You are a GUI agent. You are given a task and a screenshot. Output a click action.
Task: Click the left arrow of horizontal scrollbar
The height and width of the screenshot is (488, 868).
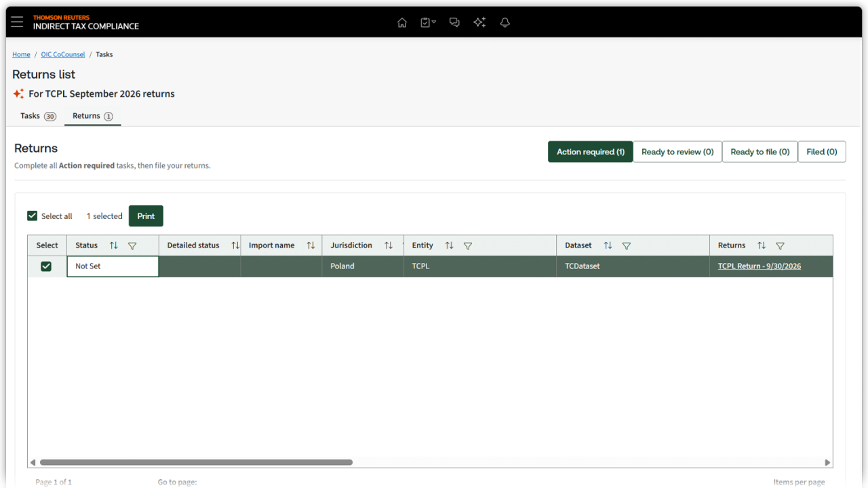(x=33, y=462)
